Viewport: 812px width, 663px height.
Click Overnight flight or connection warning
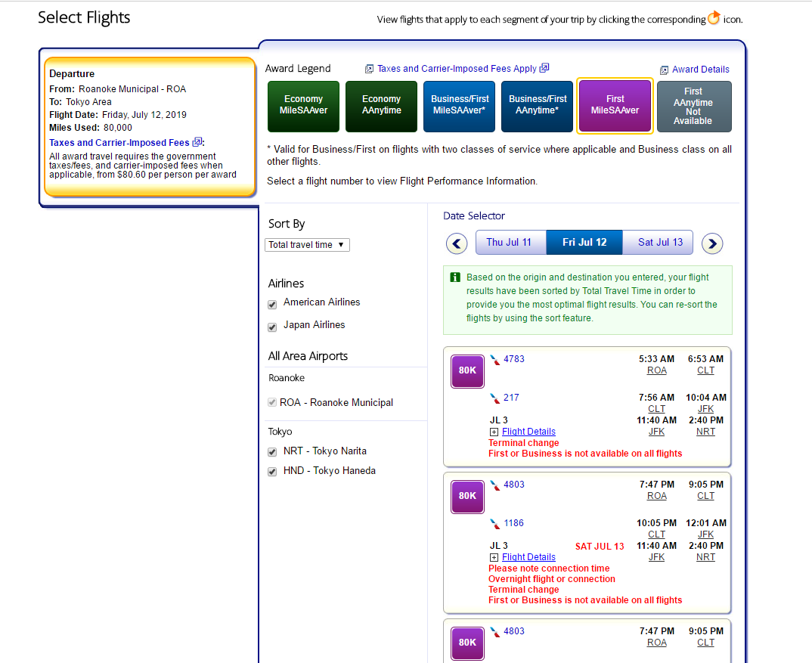(551, 579)
